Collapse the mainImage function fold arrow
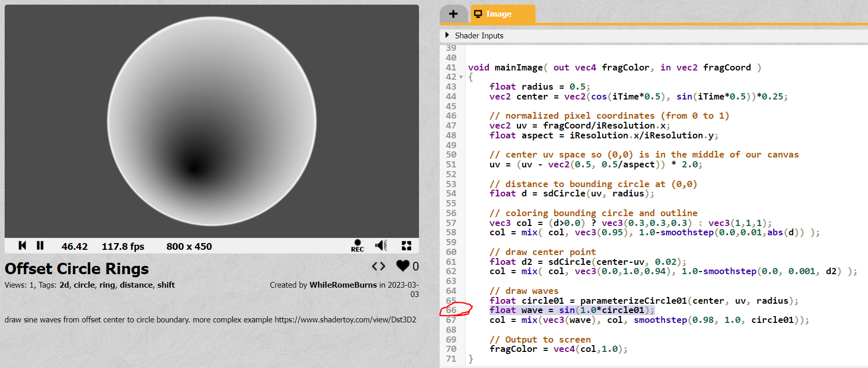Viewport: 868px width, 368px height. (x=461, y=77)
